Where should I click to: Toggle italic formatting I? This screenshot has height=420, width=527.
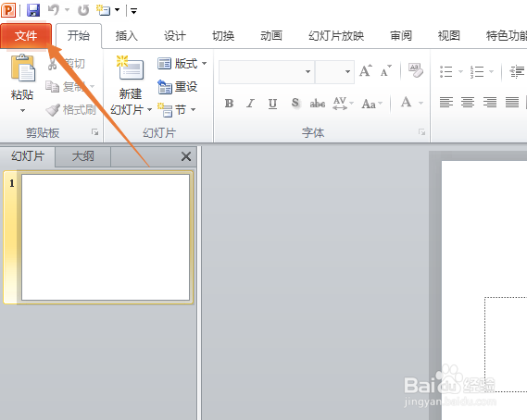(250, 104)
